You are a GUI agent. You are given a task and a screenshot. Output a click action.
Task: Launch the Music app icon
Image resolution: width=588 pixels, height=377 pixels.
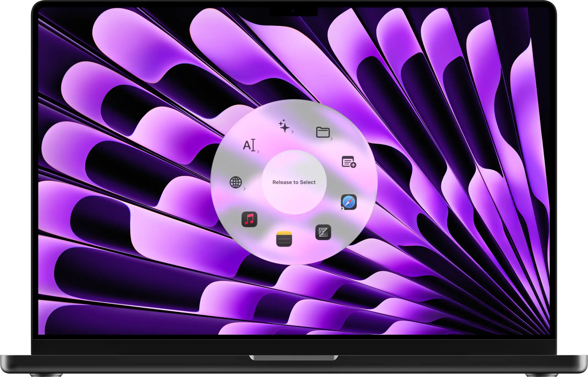249,219
